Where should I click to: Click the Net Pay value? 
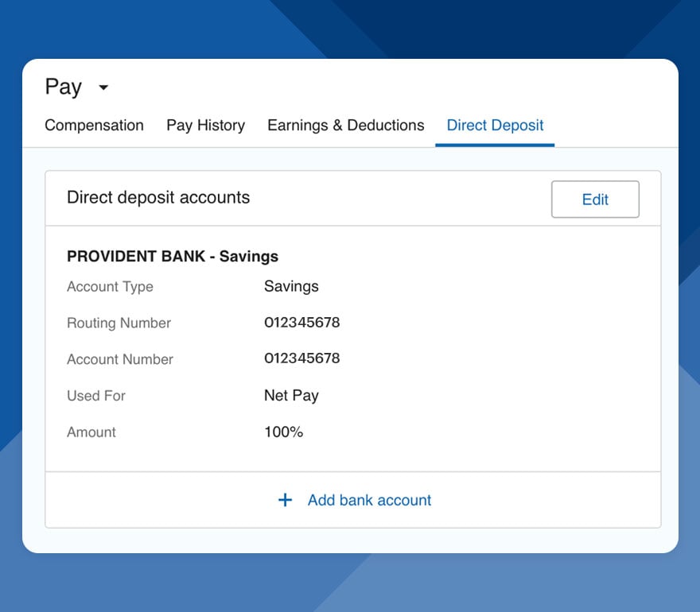(x=291, y=395)
